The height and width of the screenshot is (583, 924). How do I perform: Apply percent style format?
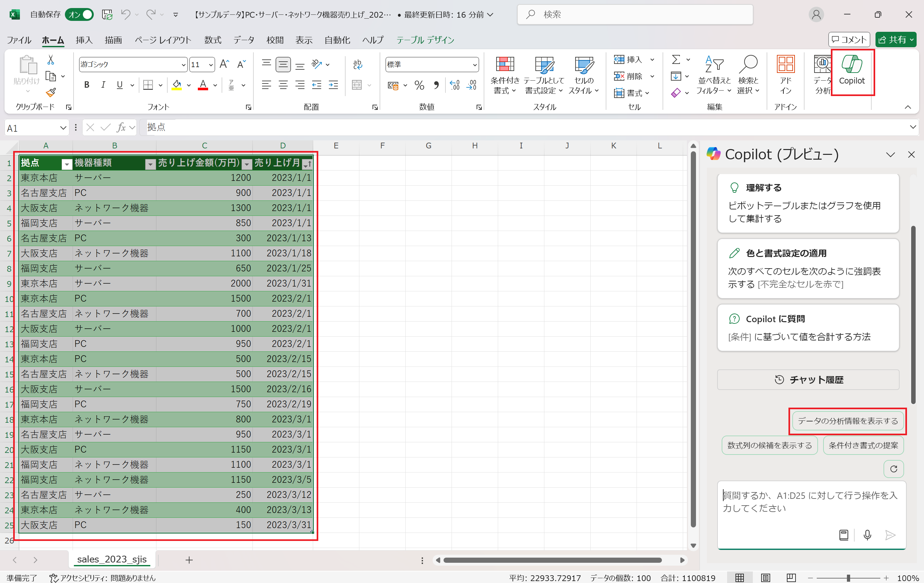tap(419, 85)
